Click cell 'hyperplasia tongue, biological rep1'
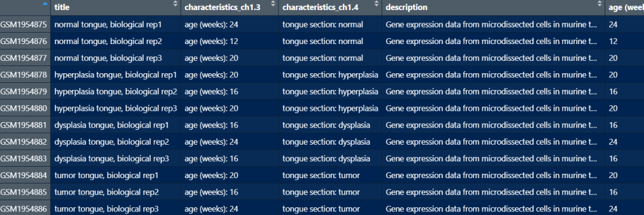Screen dimensions: 644x215 coord(116,75)
